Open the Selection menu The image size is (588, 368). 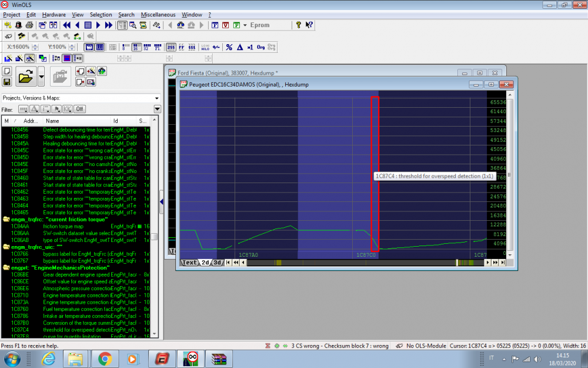101,15
